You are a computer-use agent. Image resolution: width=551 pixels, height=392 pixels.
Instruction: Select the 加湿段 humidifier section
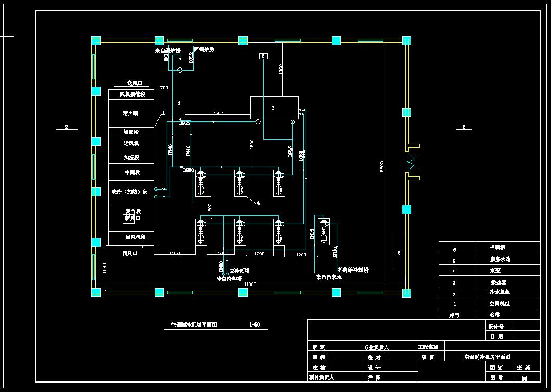click(131, 157)
